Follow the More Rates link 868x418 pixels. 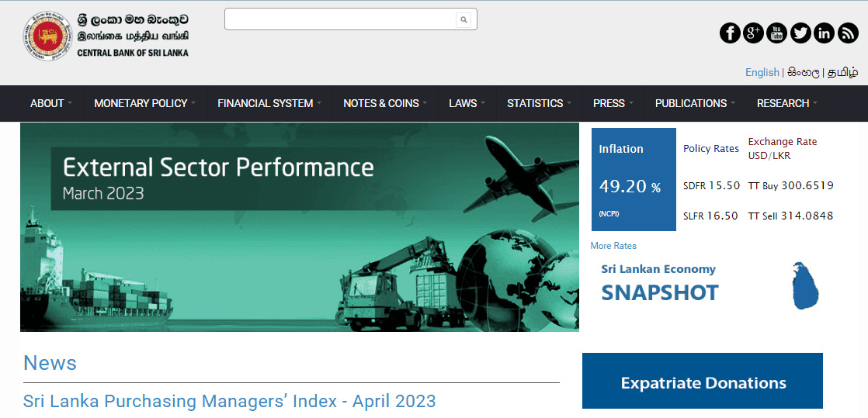tap(613, 246)
